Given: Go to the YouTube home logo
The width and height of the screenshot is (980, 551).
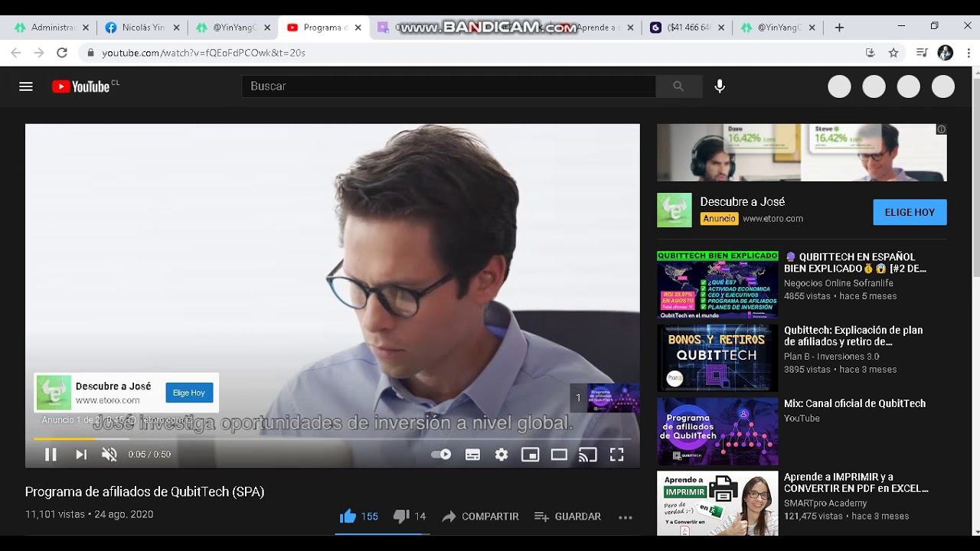Looking at the screenshot, I should (81, 86).
